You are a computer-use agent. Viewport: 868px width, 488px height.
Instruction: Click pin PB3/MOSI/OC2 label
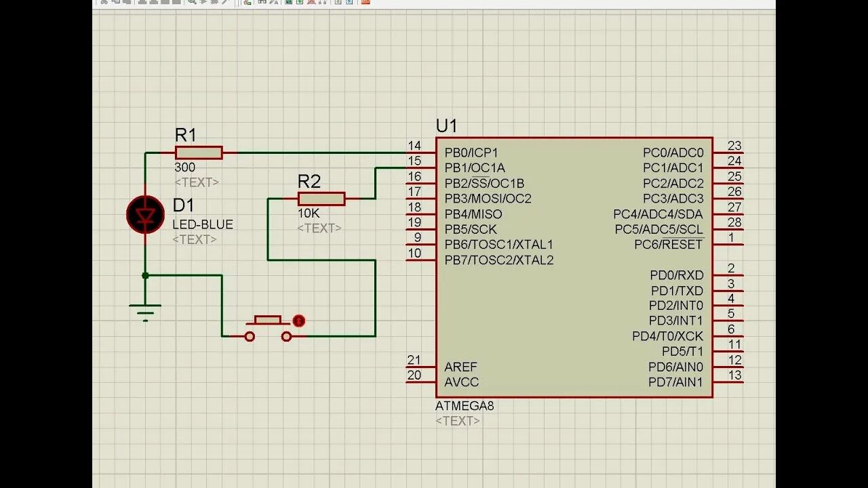[488, 199]
